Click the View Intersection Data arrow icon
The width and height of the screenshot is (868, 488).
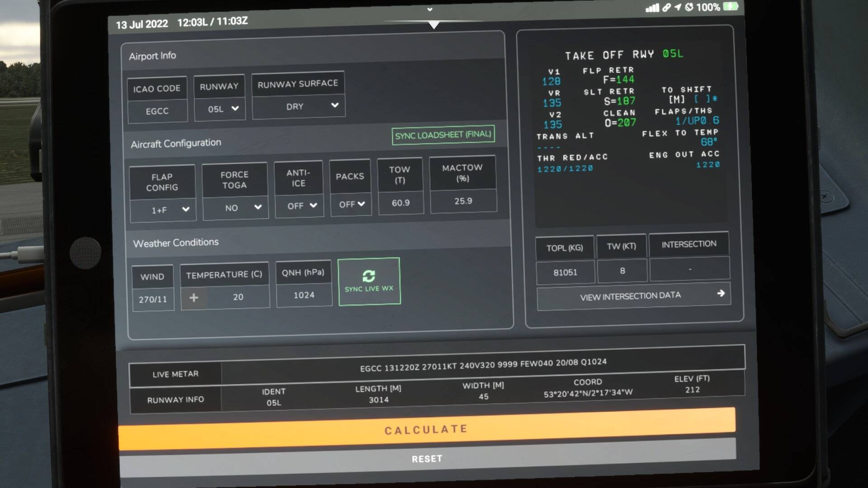721,293
